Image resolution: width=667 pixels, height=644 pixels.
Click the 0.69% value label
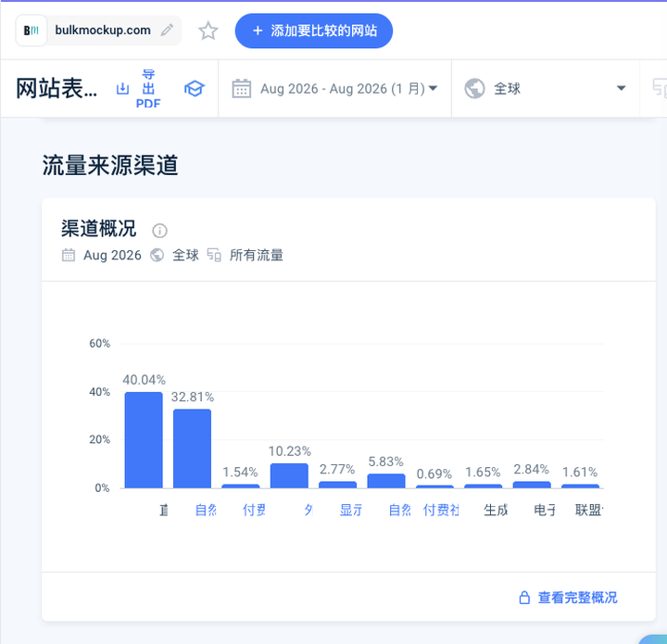point(434,474)
